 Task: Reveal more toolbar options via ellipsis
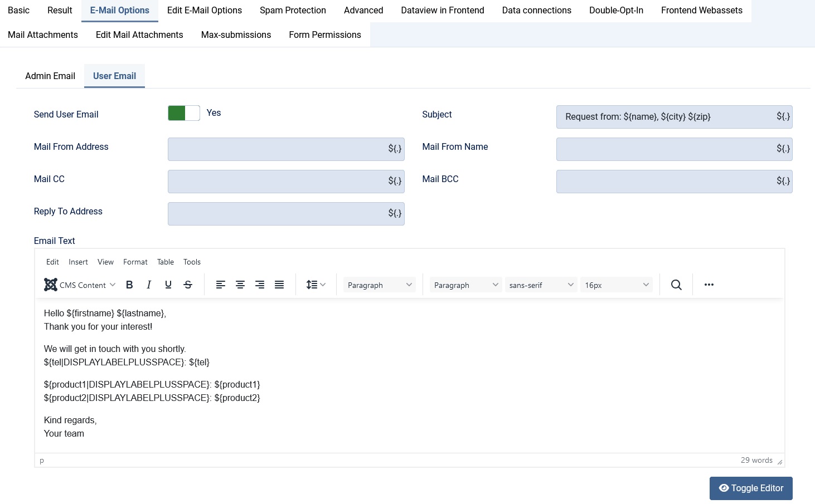(709, 285)
